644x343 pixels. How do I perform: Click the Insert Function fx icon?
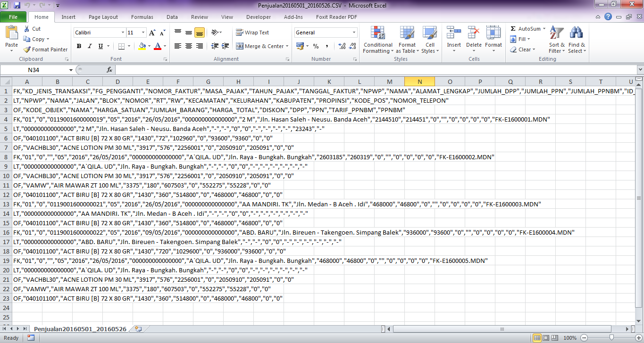click(x=109, y=70)
